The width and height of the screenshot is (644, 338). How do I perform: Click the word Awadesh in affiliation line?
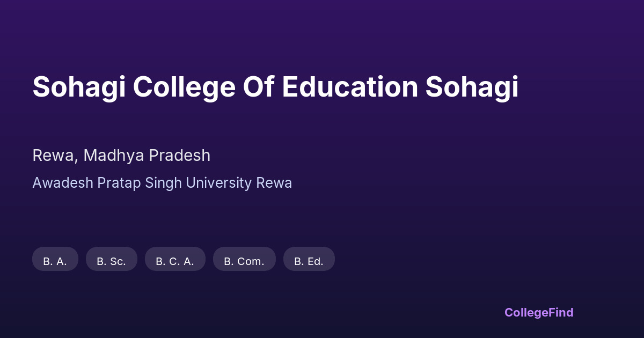63,183
